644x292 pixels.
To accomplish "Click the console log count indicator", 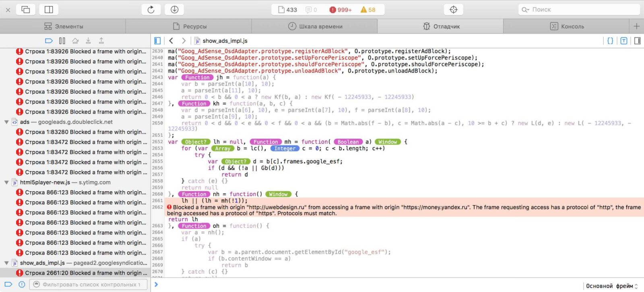I will tap(311, 10).
